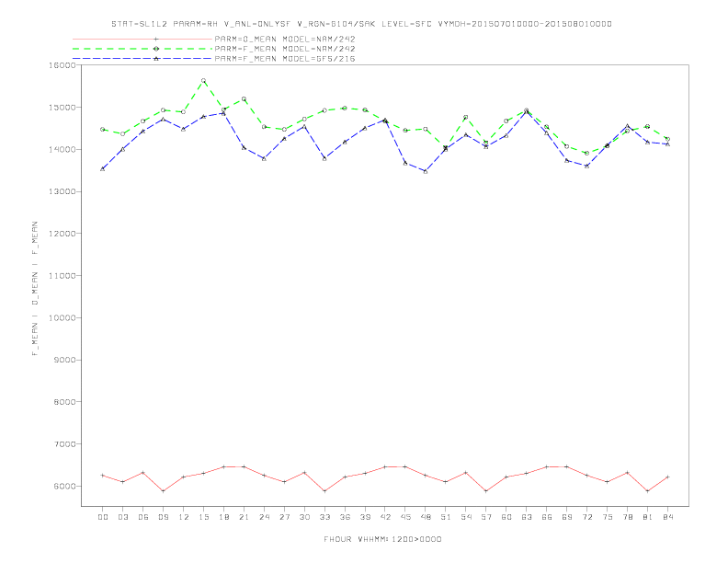Click x-axis tick label 54
The image size is (728, 563).
(x=466, y=517)
